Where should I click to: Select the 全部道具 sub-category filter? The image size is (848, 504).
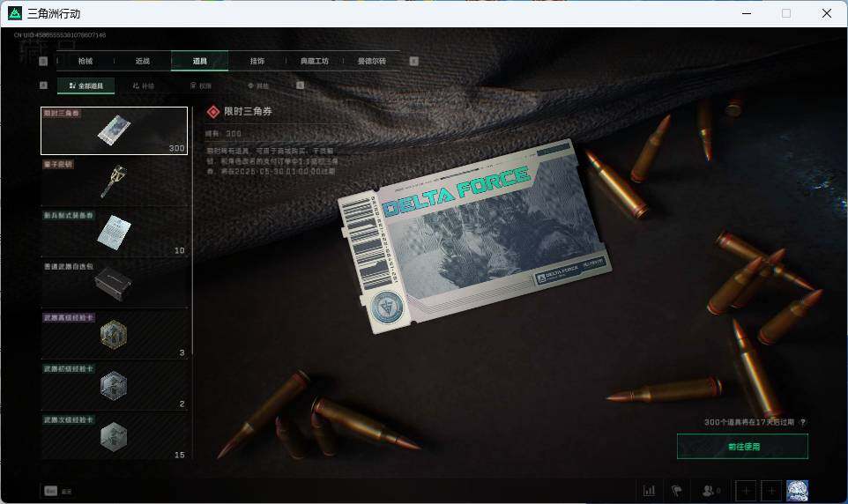[86, 85]
